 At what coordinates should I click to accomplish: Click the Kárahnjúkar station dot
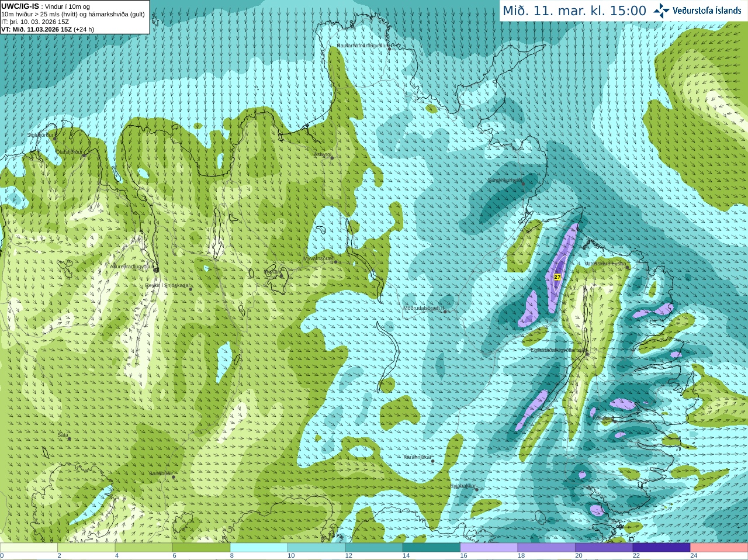[x=433, y=461]
